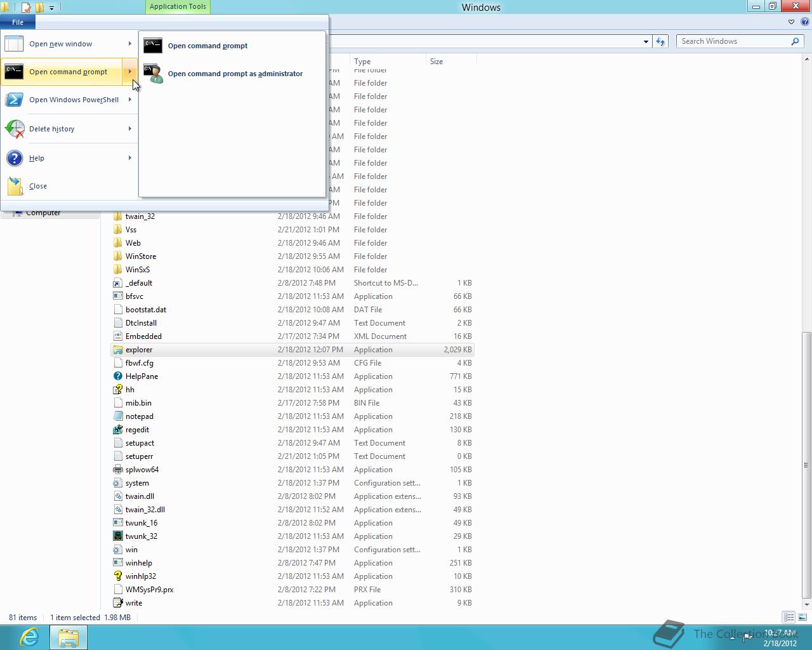Select the Embedded XML document
Viewport: 812px width, 650px height.
(143, 336)
